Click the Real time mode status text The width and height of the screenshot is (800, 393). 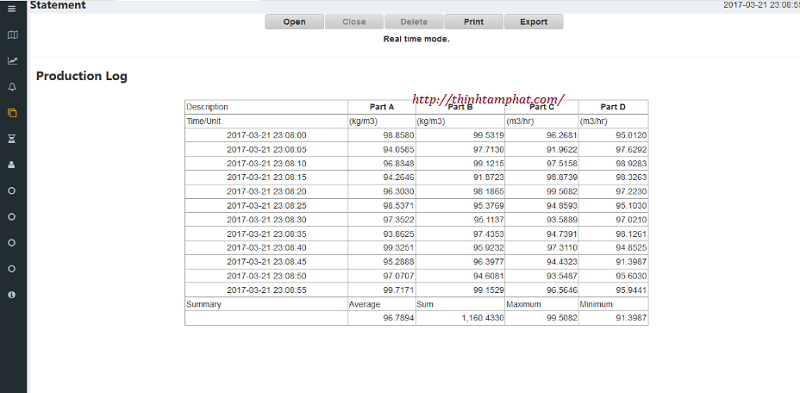click(x=416, y=39)
